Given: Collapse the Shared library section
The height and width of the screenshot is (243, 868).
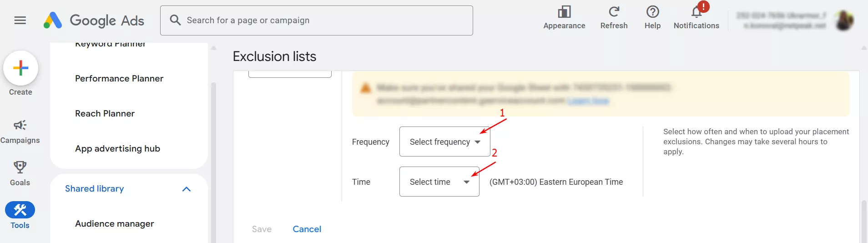Looking at the screenshot, I should point(186,189).
